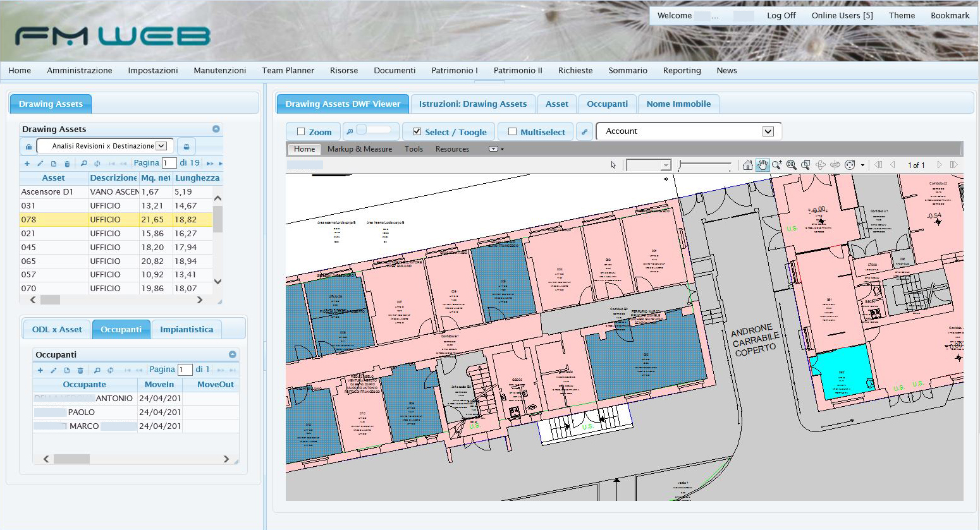This screenshot has width=980, height=530.
Task: Switch to the Nome Immobile tab
Action: 678,104
